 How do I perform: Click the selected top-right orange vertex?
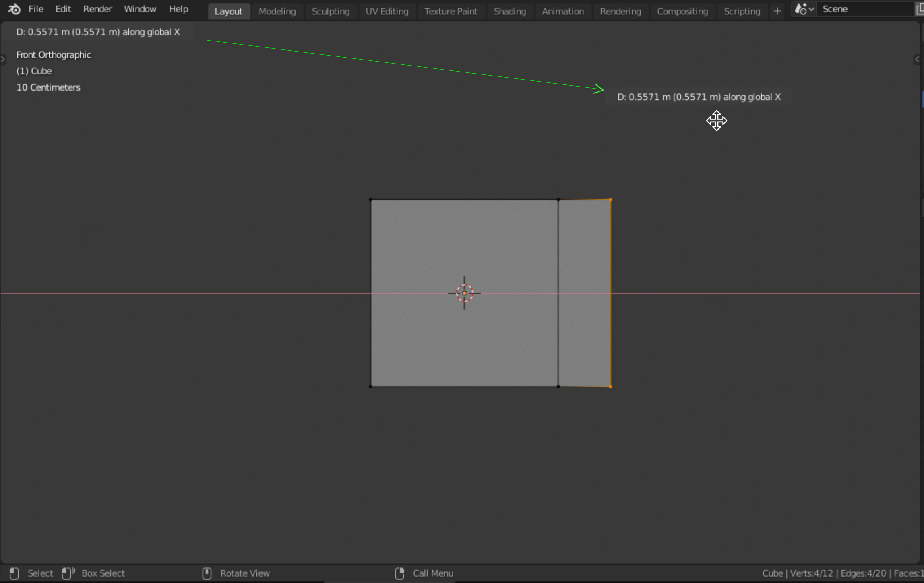coord(610,200)
